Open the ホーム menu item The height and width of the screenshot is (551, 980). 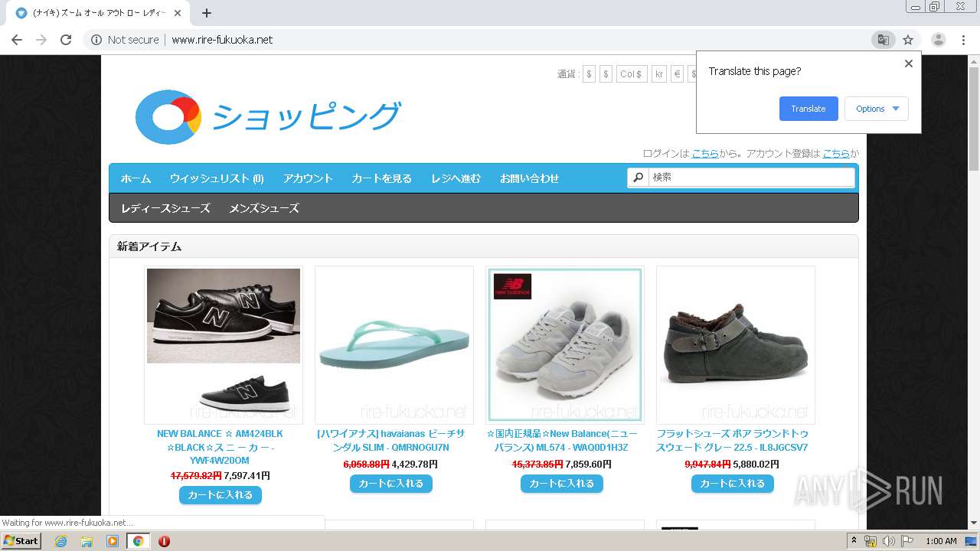pos(136,178)
